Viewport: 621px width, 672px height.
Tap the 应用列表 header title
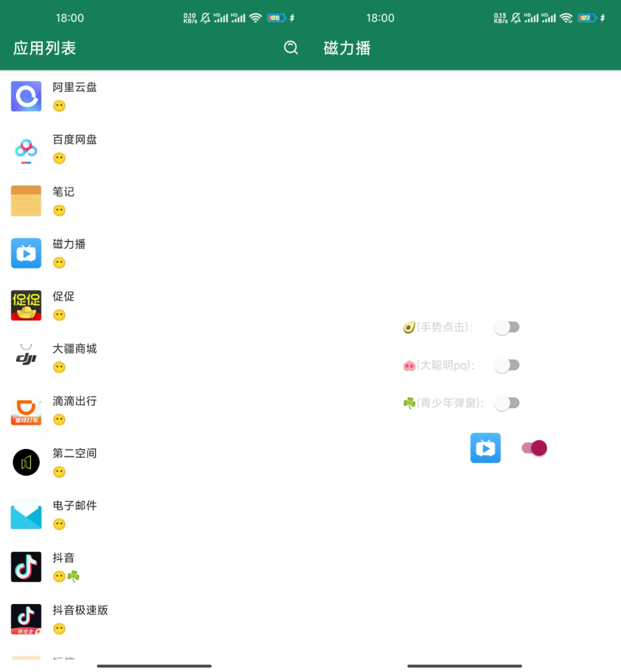(x=45, y=48)
